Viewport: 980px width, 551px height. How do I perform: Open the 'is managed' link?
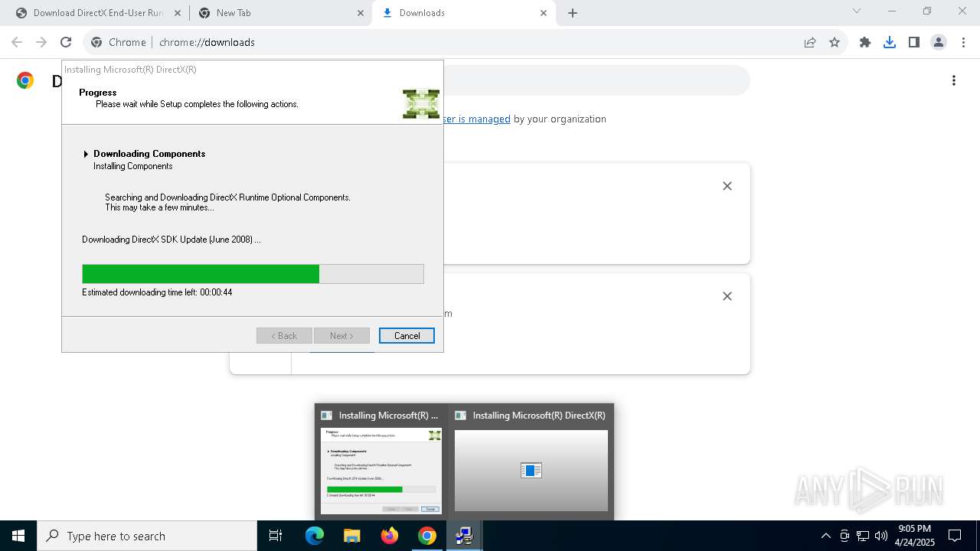point(477,119)
